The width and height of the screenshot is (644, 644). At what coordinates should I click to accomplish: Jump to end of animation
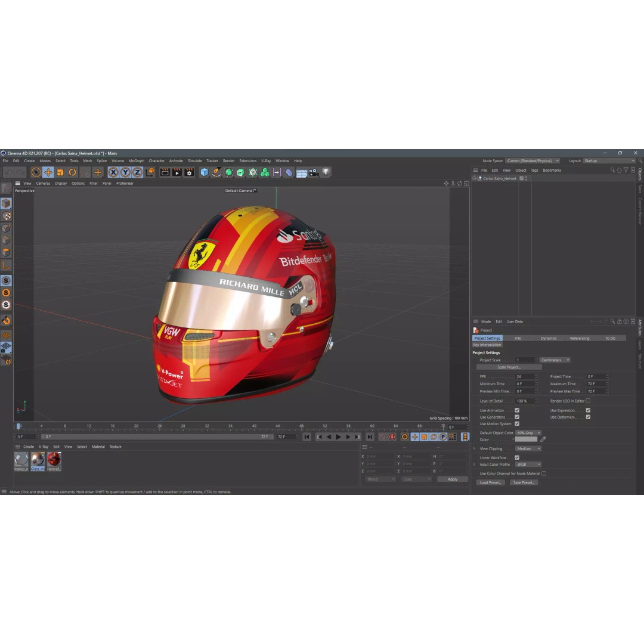(370, 437)
